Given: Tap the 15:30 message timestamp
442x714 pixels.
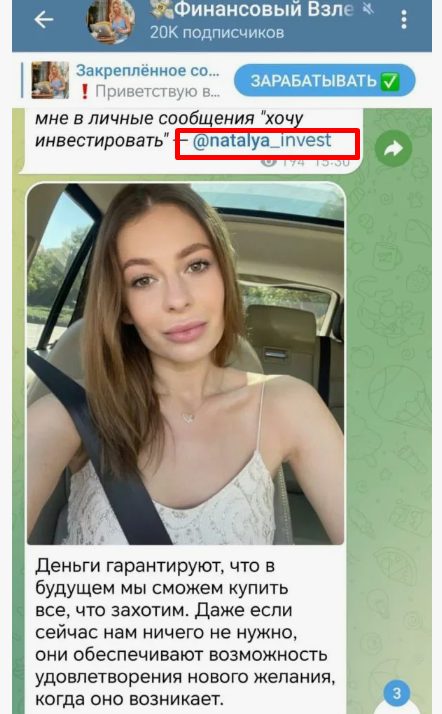Looking at the screenshot, I should pyautogui.click(x=332, y=162).
